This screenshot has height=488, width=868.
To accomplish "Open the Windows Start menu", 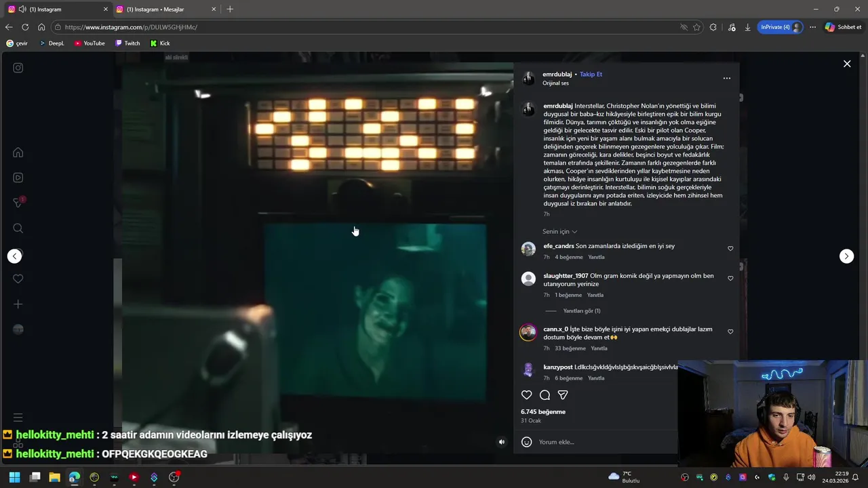I will pyautogui.click(x=15, y=477).
